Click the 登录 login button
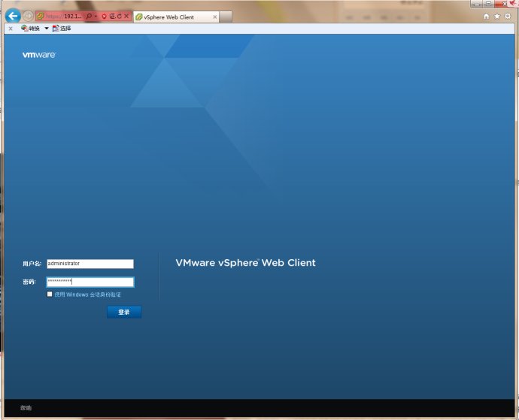 [x=124, y=312]
